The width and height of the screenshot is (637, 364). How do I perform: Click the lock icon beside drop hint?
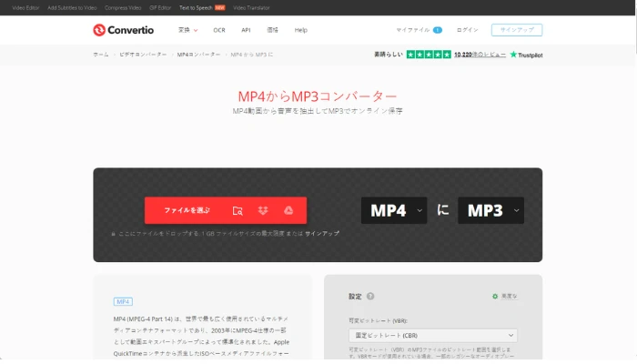[114, 234]
